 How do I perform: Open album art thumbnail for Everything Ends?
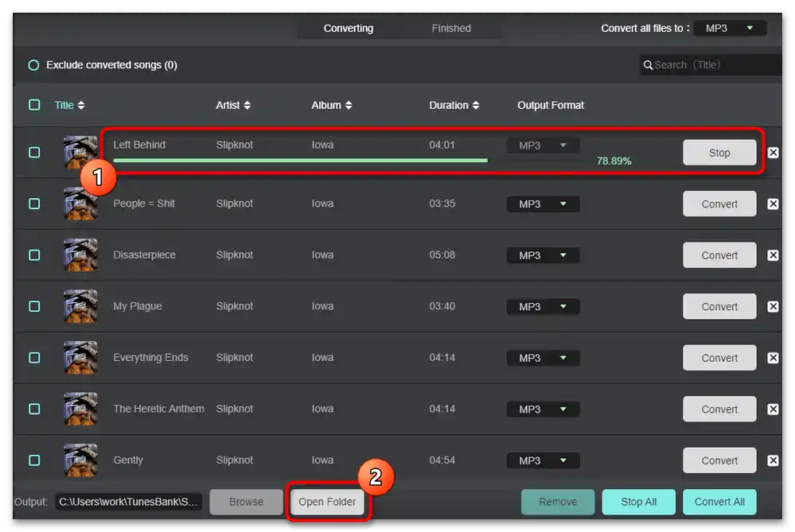tap(80, 358)
